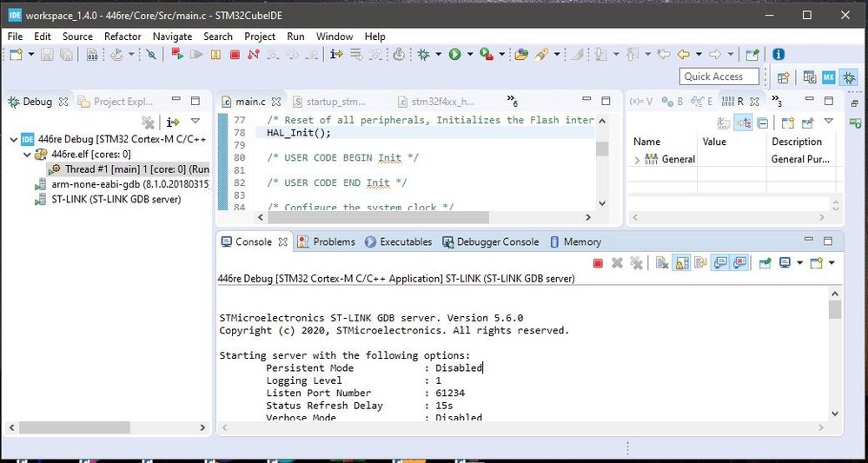Switch to the Executables tab
868x463 pixels.
398,241
